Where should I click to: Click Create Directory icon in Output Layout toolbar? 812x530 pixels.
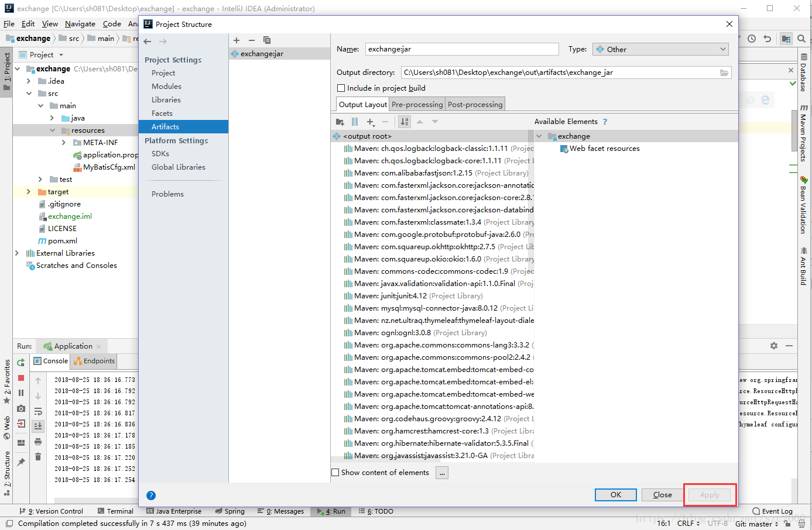click(340, 122)
